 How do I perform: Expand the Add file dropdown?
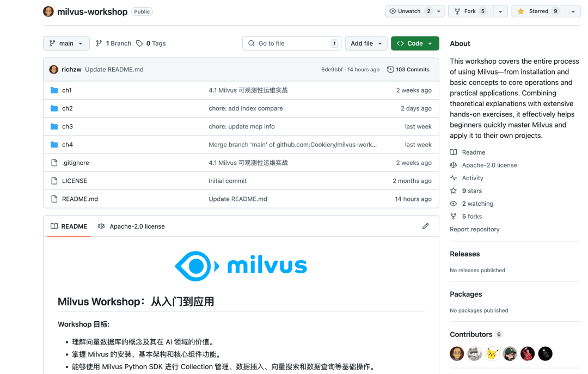tap(366, 44)
